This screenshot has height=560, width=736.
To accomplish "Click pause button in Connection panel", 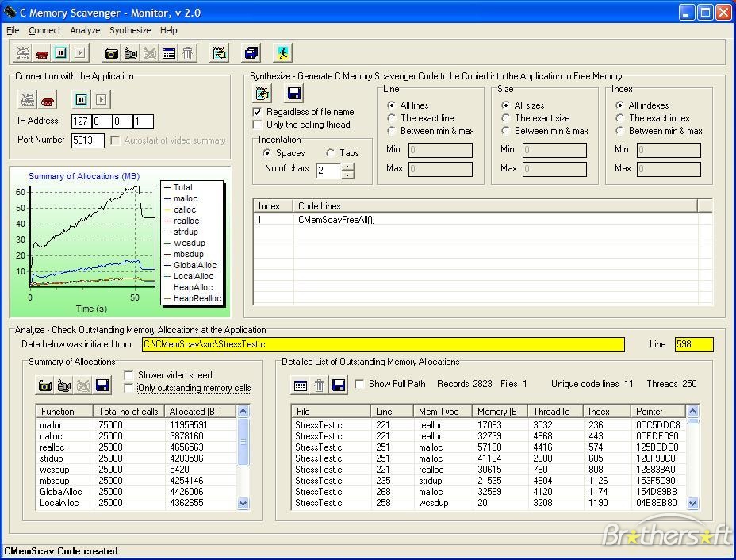I will tap(81, 99).
